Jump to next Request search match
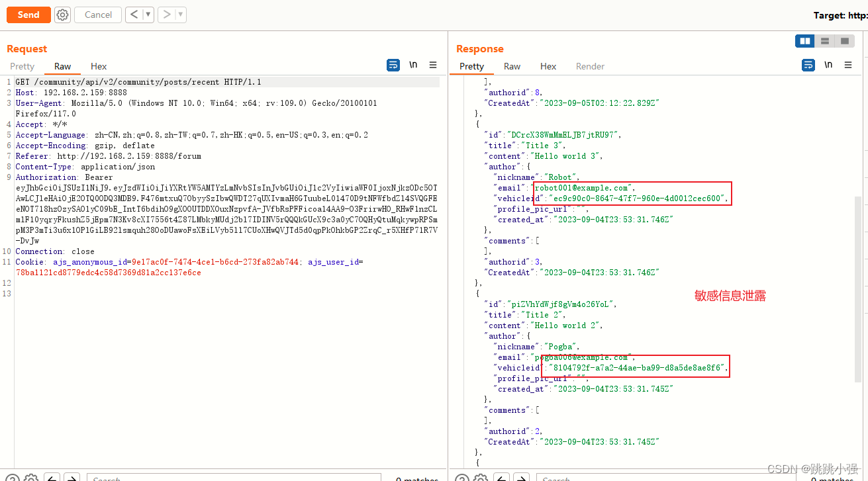This screenshot has width=868, height=481. [x=72, y=478]
